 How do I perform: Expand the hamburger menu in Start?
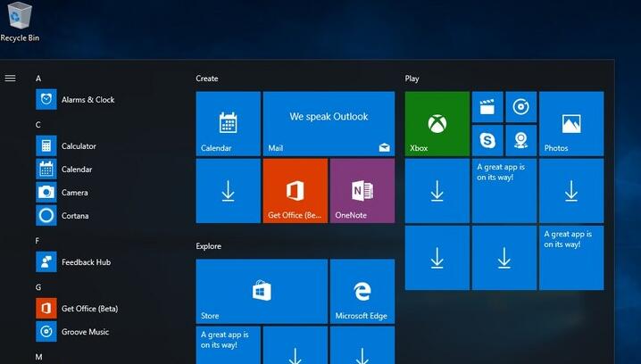point(11,79)
